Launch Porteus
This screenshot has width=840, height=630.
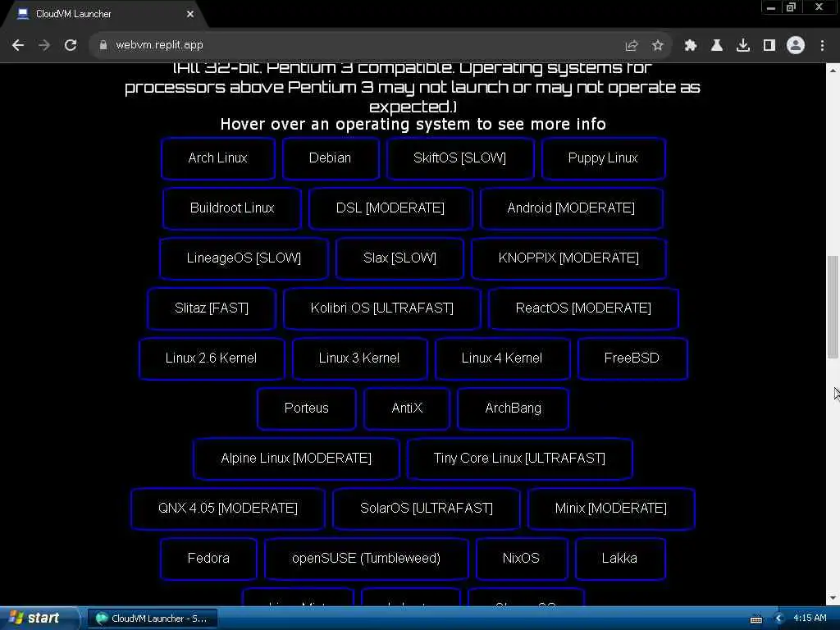click(x=307, y=409)
